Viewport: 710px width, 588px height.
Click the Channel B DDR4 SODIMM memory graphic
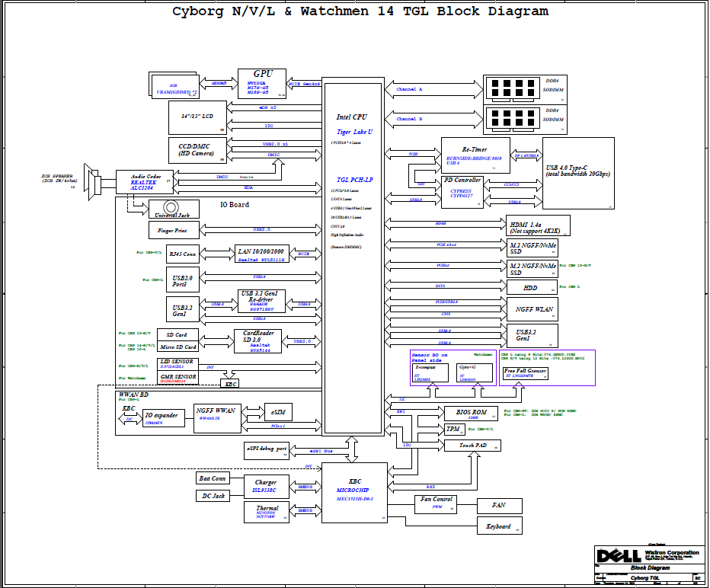513,119
